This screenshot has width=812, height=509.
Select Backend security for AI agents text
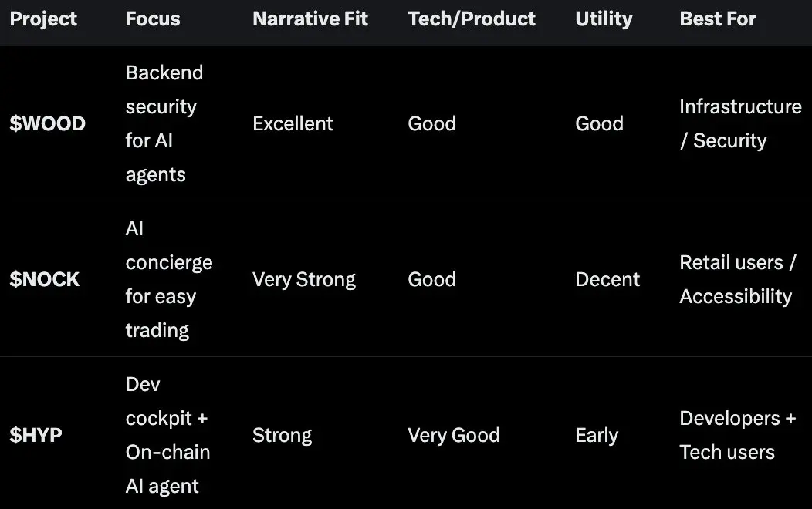(164, 123)
